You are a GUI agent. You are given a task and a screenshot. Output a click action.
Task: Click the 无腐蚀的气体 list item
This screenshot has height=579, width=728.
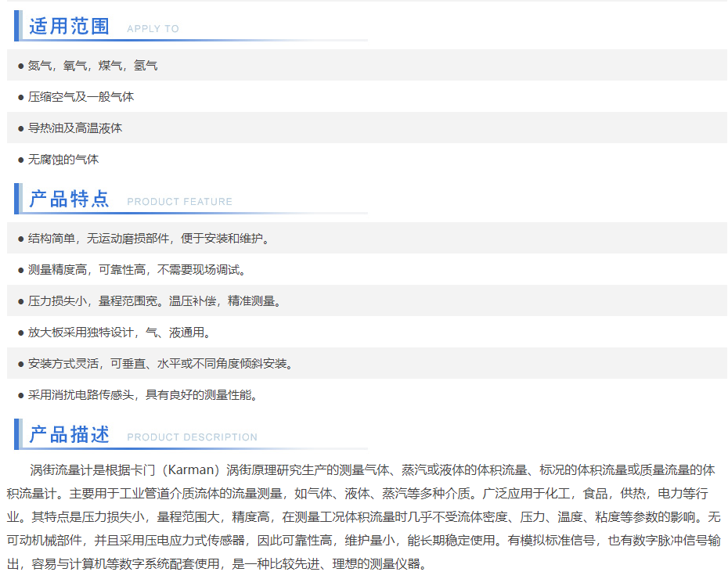[63, 160]
